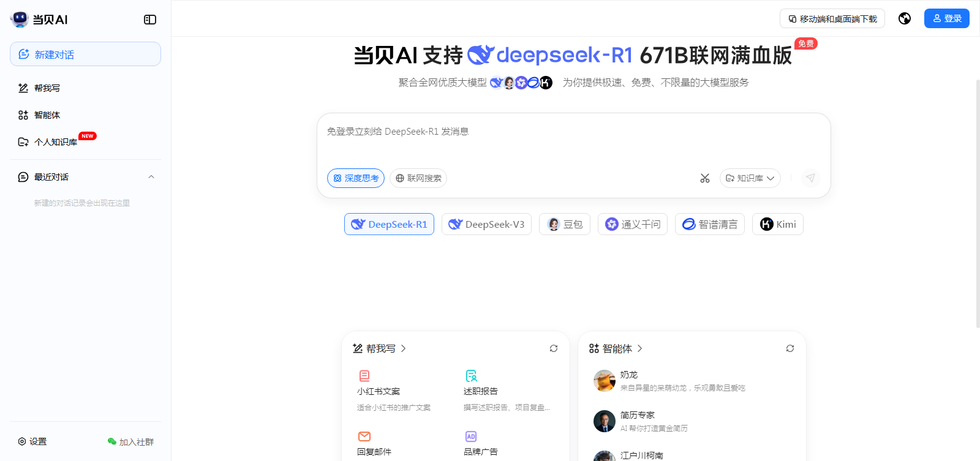
Task: Click the DeepSeek-R1 message input field
Action: (573, 140)
